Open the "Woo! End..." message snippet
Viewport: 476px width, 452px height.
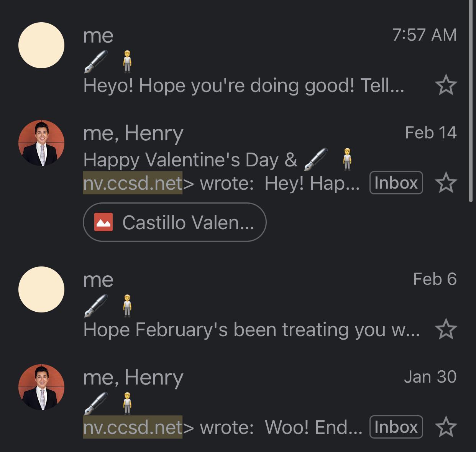(x=313, y=427)
